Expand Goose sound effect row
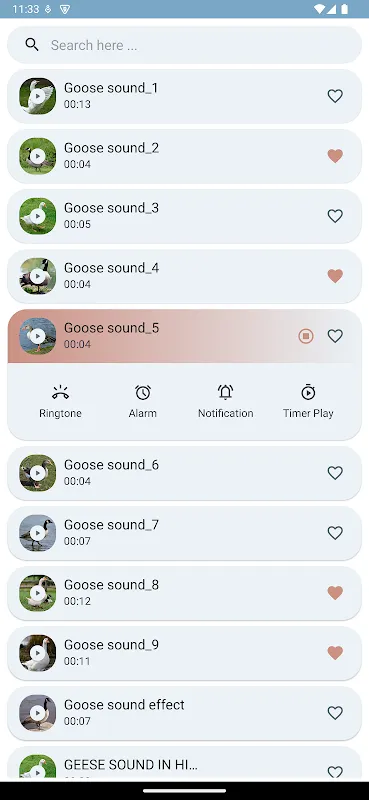 point(184,713)
